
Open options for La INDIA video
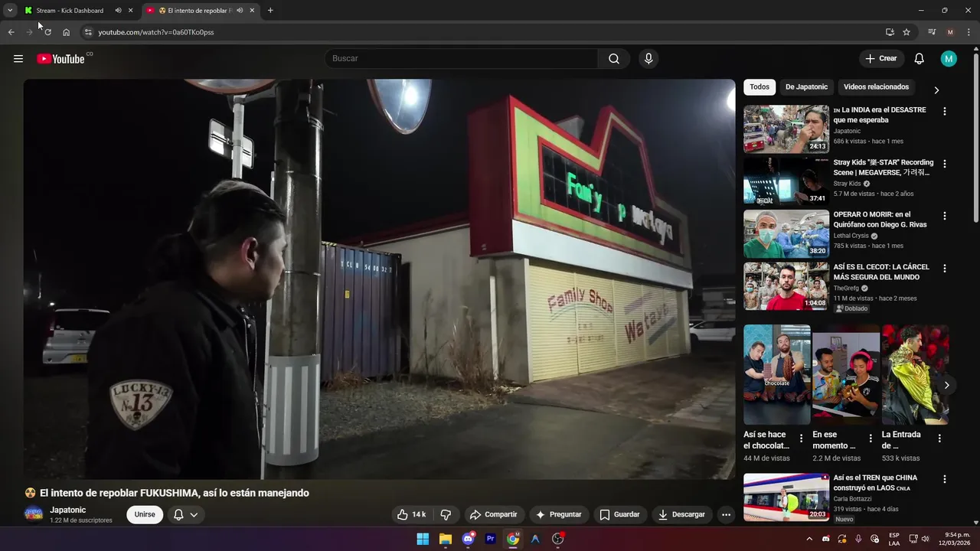[x=944, y=111]
